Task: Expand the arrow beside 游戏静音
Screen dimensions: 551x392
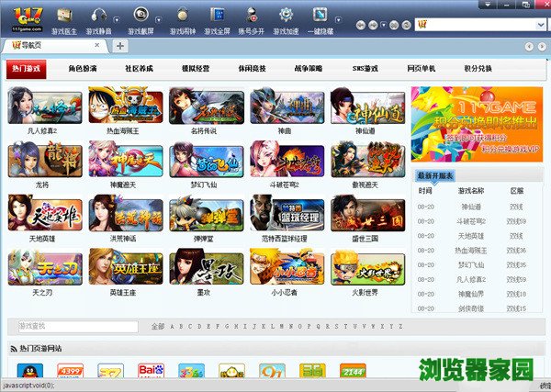Action: [x=117, y=20]
